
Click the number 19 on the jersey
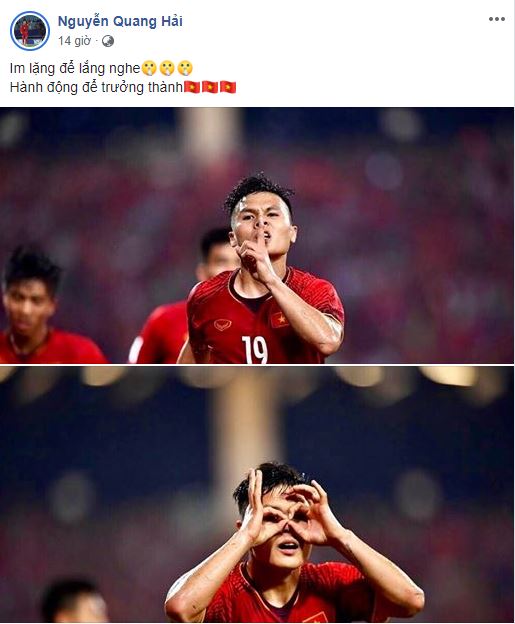tap(255, 349)
